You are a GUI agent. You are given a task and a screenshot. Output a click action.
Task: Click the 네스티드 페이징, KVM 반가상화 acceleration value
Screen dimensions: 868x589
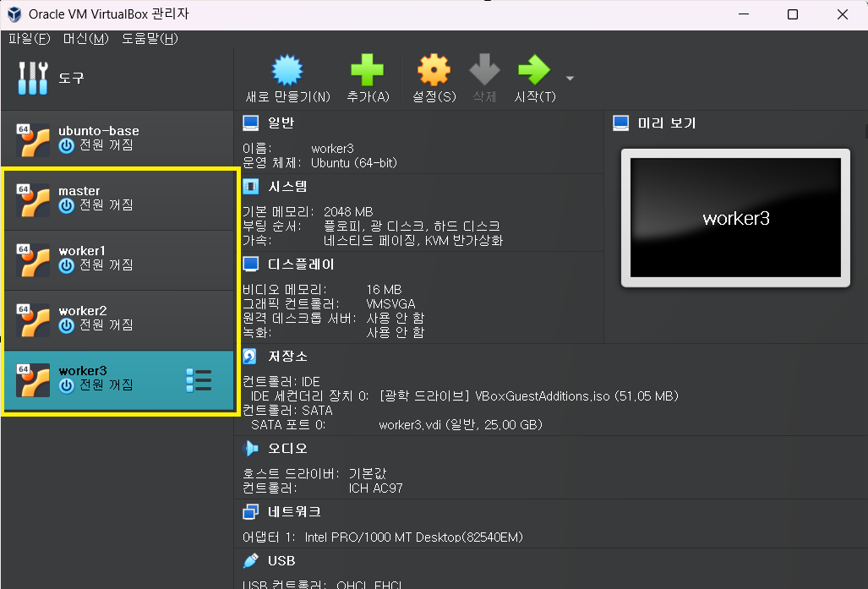[413, 240]
